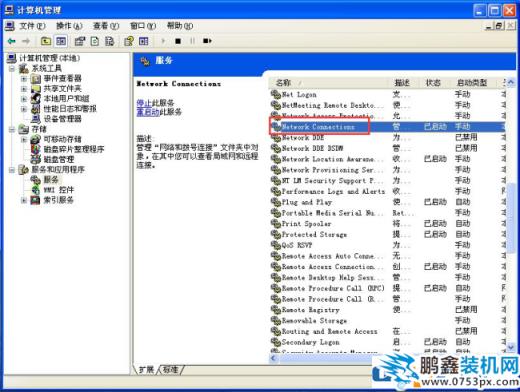Select the Portable Media Serial Number row
Image resolution: width=520 pixels, height=392 pixels.
(x=388, y=213)
